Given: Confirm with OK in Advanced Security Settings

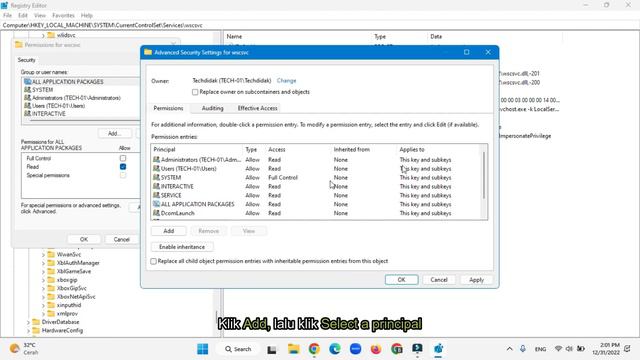Looking at the screenshot, I should (401, 280).
